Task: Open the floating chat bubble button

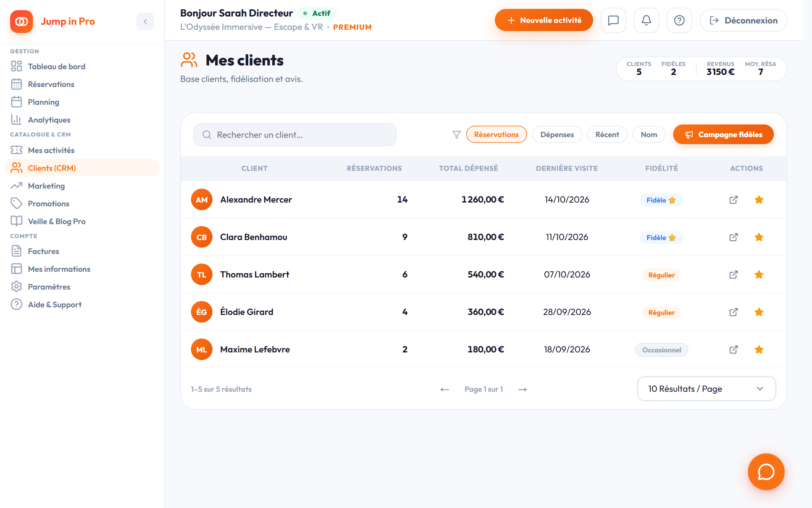Action: click(x=766, y=472)
